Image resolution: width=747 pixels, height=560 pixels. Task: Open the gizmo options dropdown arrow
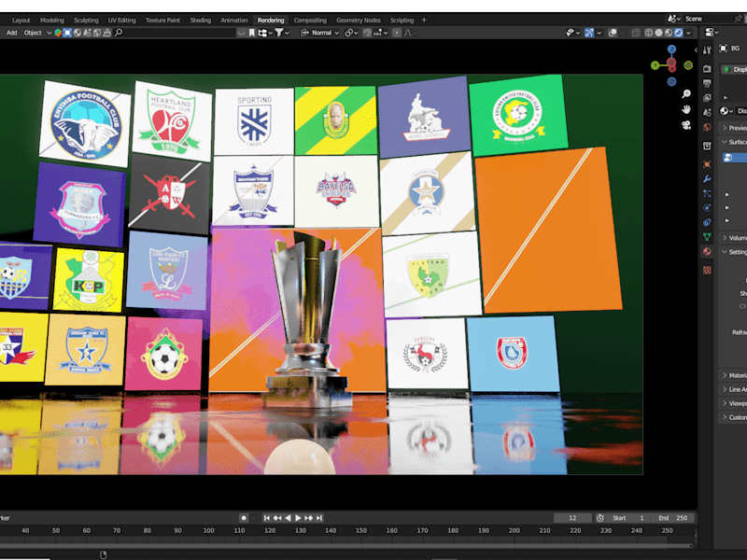pos(599,33)
